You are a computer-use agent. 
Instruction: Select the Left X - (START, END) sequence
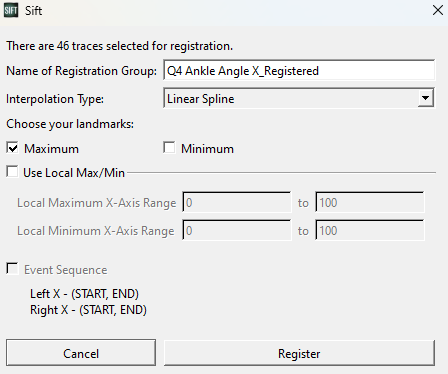(84, 294)
